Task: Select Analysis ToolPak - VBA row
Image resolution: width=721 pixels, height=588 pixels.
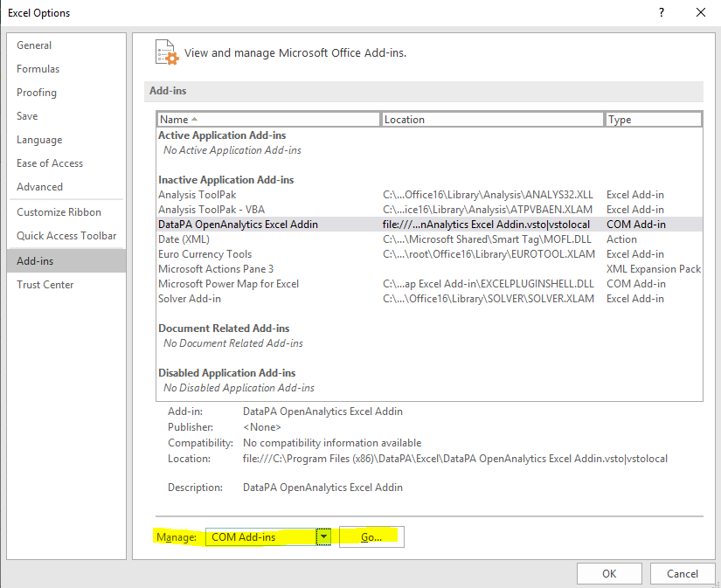Action: coord(429,210)
